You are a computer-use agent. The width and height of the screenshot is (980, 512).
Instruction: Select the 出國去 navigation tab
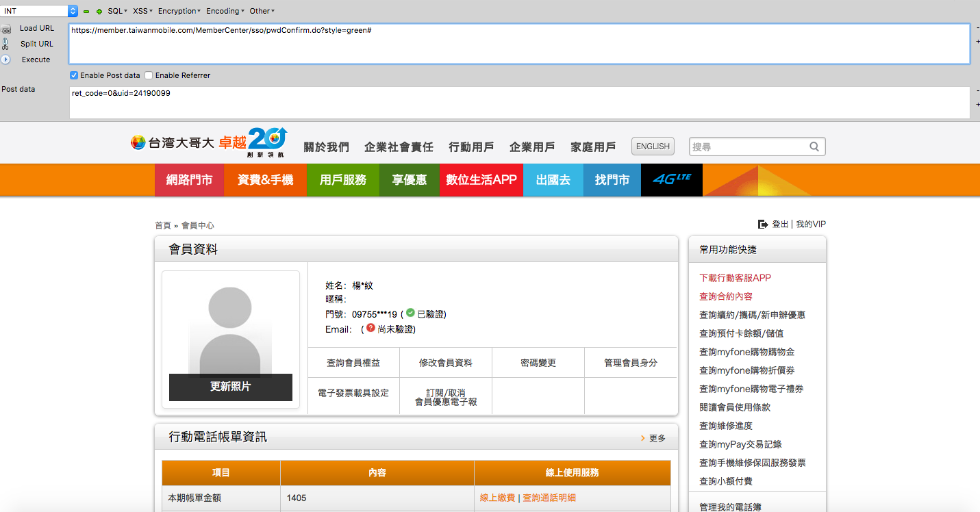[553, 180]
